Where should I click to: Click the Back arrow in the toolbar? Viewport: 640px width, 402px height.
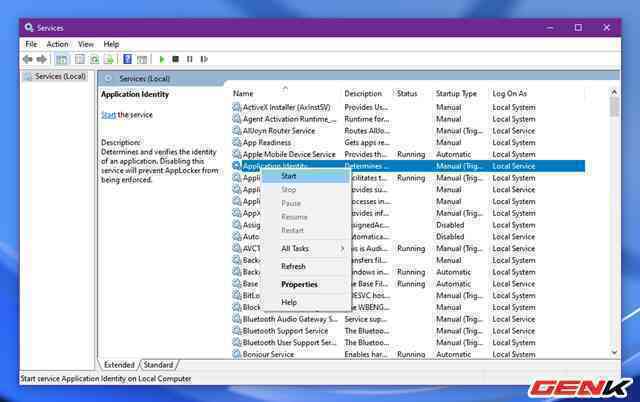(x=27, y=59)
